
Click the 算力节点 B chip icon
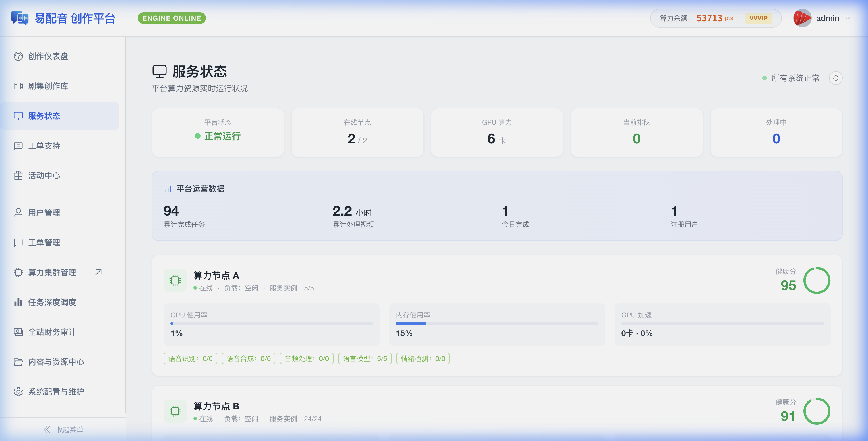click(175, 411)
